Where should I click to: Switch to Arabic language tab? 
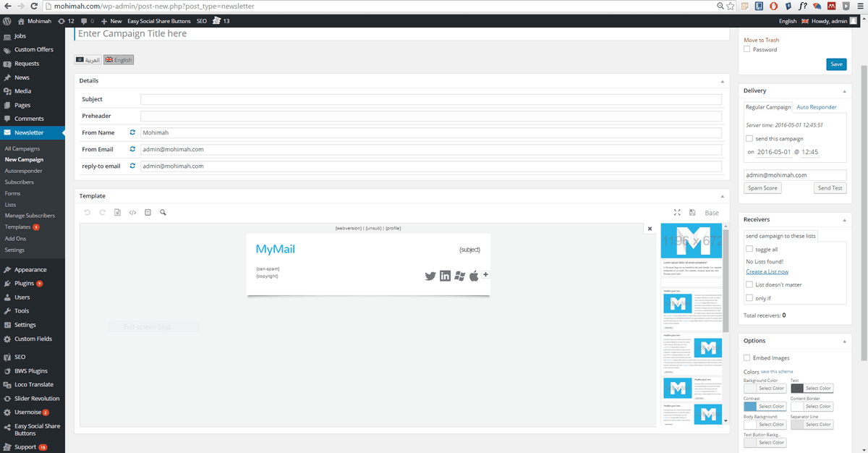tap(88, 59)
